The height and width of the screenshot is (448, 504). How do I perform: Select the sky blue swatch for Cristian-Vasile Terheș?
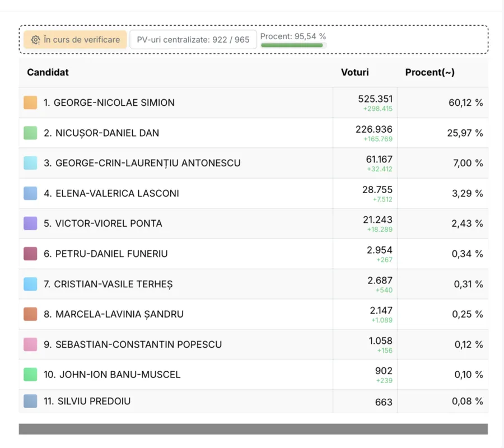pos(30,284)
